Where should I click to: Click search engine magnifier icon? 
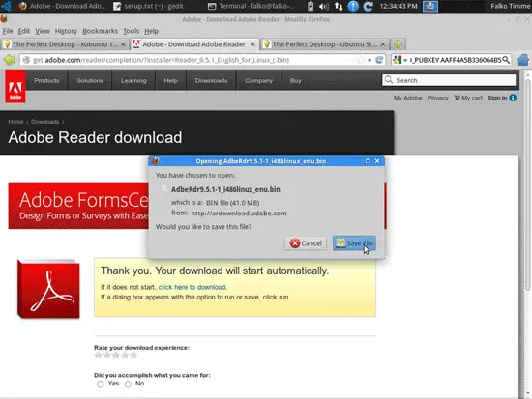click(x=506, y=60)
